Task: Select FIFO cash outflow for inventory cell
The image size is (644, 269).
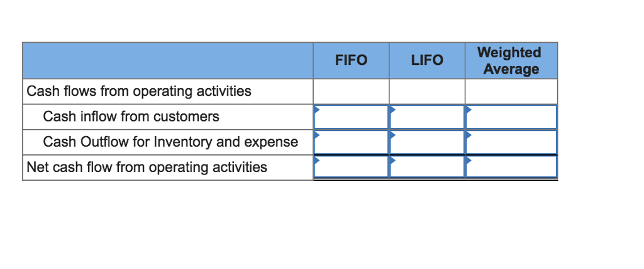Action: [351, 142]
